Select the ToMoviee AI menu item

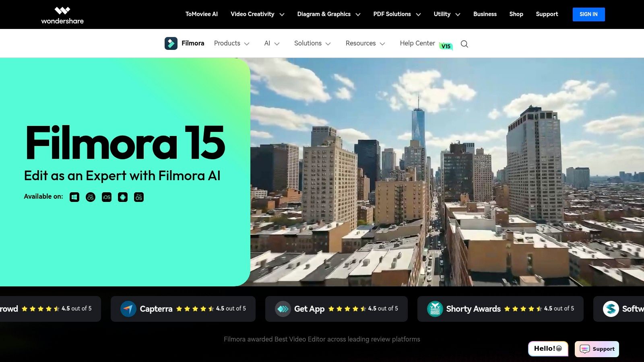click(201, 14)
